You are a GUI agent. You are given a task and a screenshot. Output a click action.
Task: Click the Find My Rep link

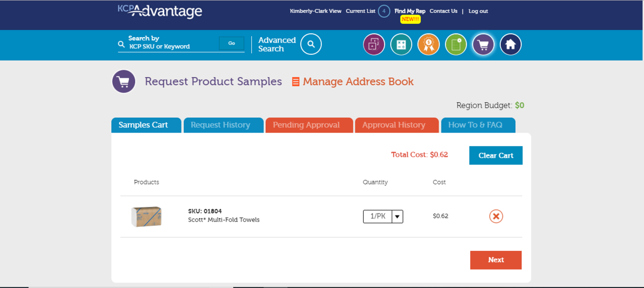410,11
